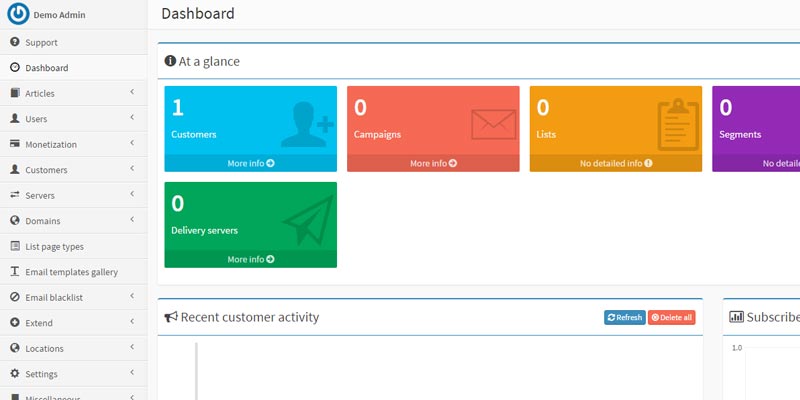800x400 pixels.
Task: Expand the Articles sidebar submenu
Action: [132, 93]
